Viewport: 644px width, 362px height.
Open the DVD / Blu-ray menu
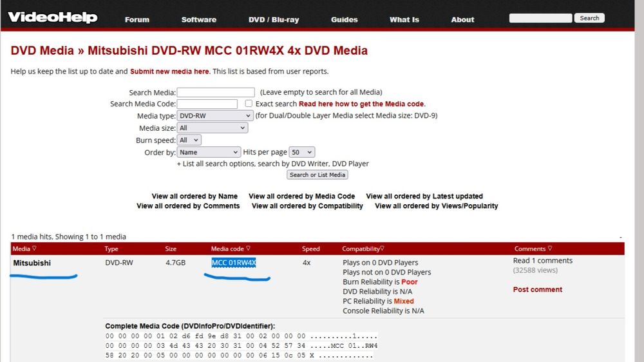(274, 19)
